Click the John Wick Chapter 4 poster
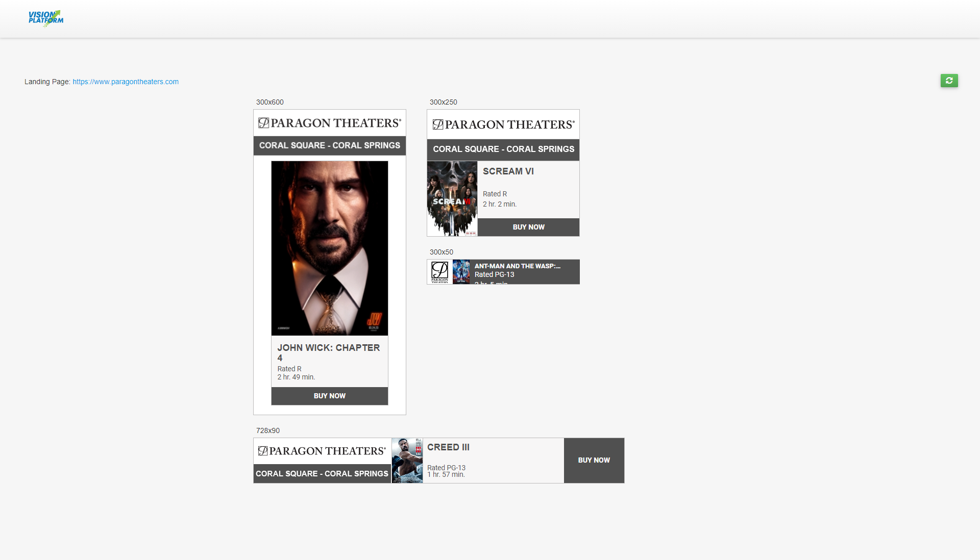The width and height of the screenshot is (980, 560). click(330, 248)
